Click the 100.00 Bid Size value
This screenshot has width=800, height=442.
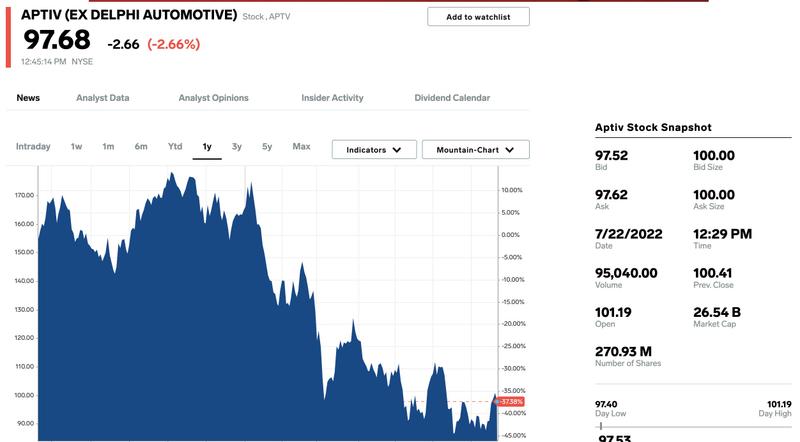[714, 155]
